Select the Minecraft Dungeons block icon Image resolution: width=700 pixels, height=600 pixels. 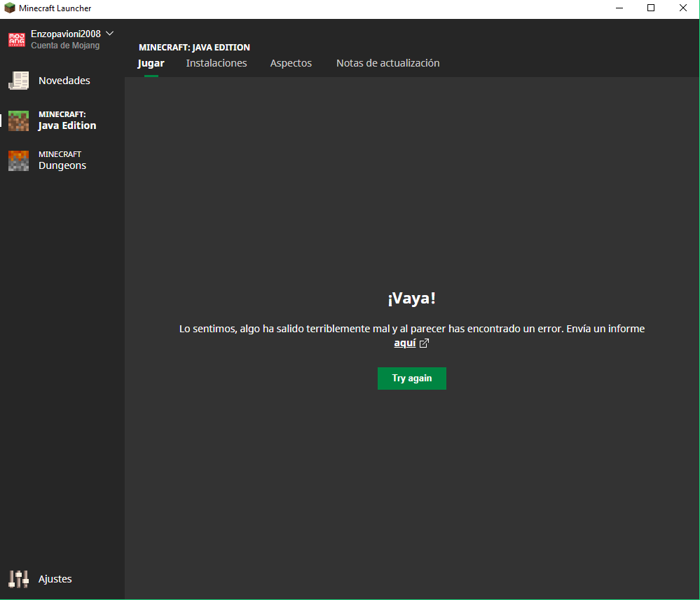click(18, 161)
